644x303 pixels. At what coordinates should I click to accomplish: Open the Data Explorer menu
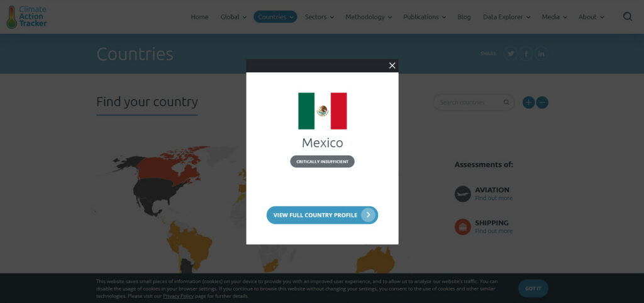[506, 17]
